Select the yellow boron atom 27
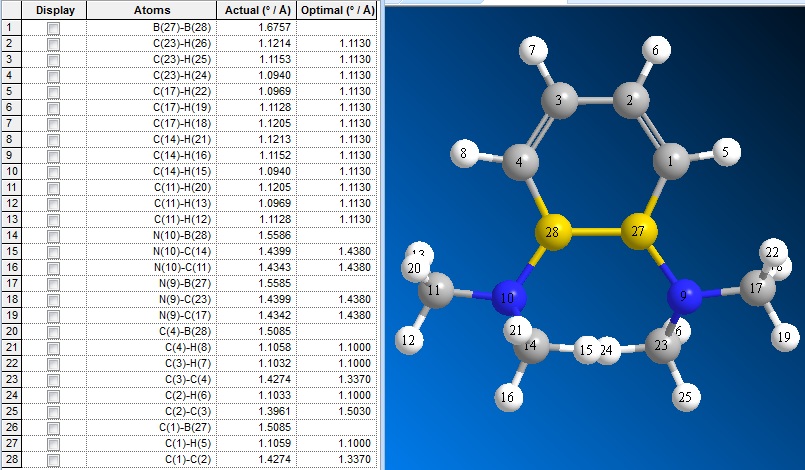This screenshot has width=805, height=470. tap(638, 233)
